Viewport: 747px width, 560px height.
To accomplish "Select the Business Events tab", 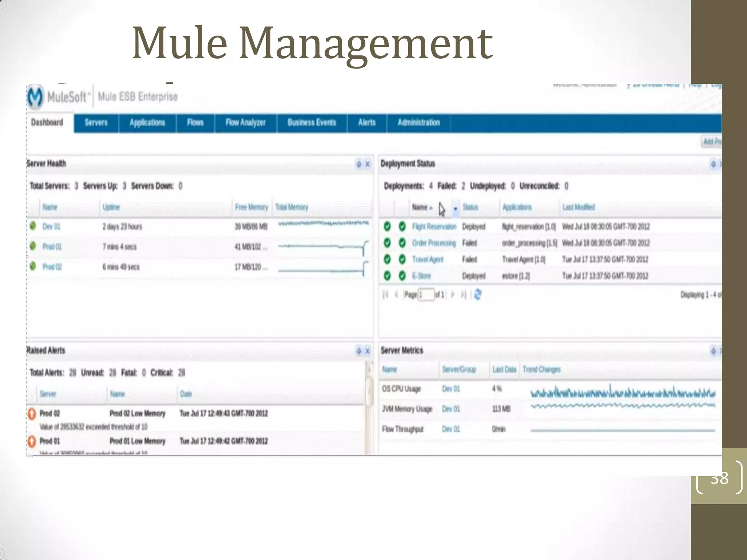I will pyautogui.click(x=312, y=122).
